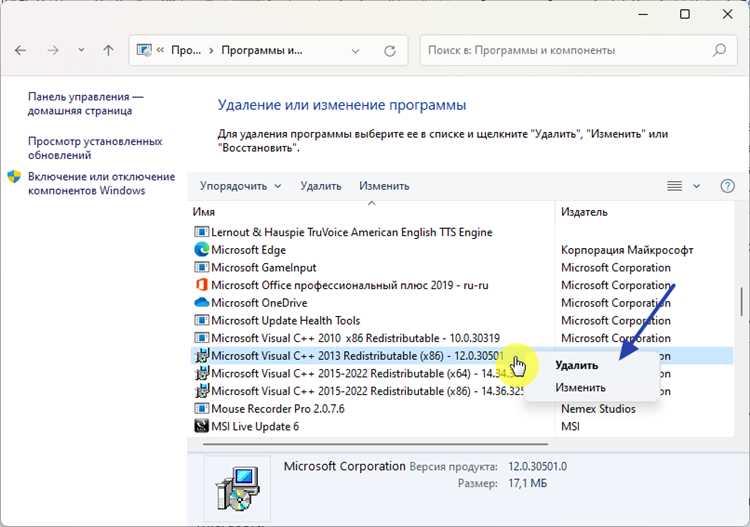Click the Control Panel address bar icon
Screen dimensions: 750x527
point(144,50)
